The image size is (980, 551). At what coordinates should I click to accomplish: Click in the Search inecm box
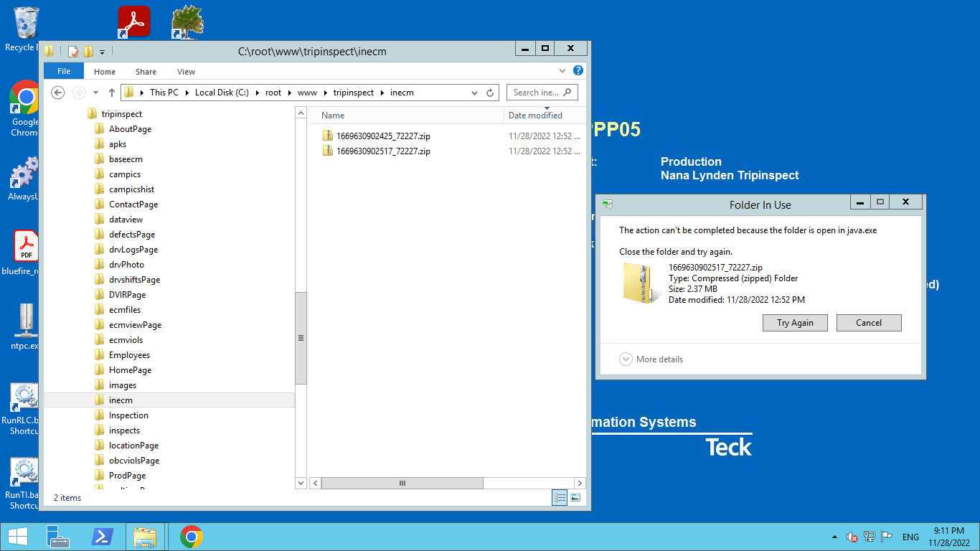point(542,93)
